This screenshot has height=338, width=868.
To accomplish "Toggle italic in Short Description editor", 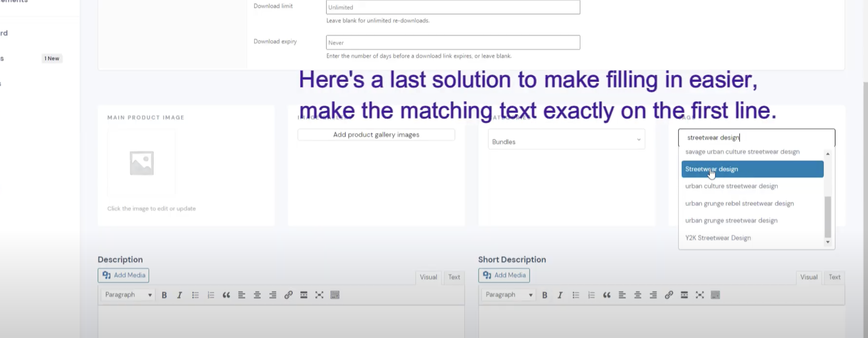I will (x=560, y=295).
